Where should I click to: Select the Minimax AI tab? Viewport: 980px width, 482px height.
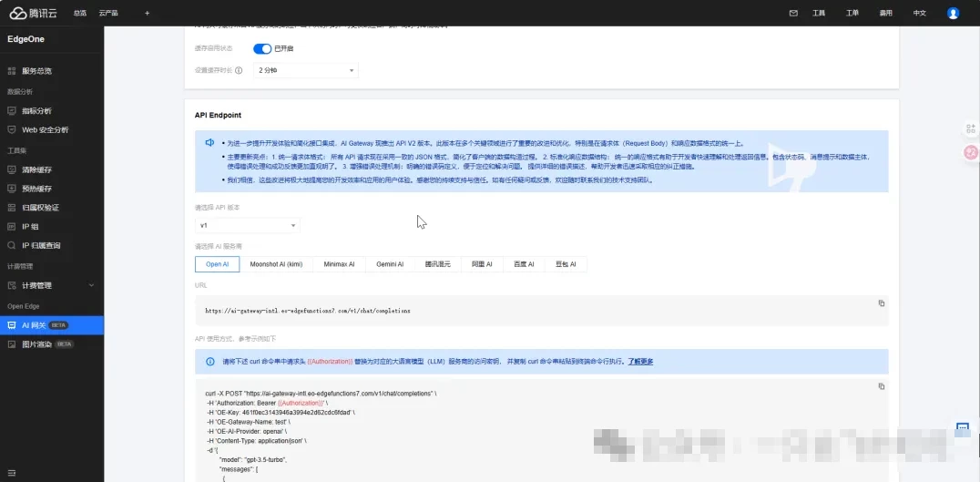pos(340,264)
